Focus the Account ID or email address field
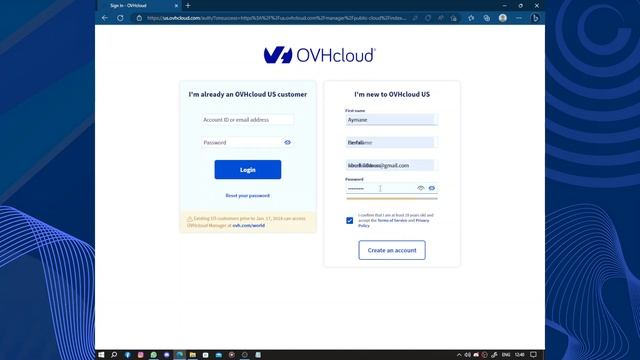Image resolution: width=640 pixels, height=360 pixels. coord(247,120)
